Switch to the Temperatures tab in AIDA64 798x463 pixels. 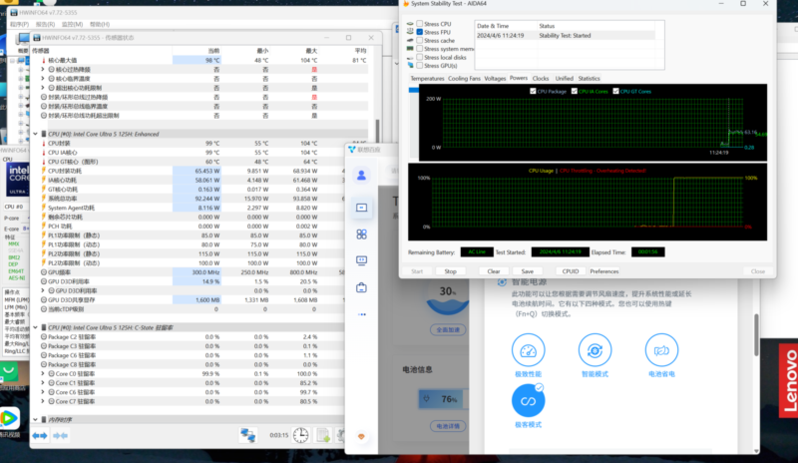tap(427, 78)
